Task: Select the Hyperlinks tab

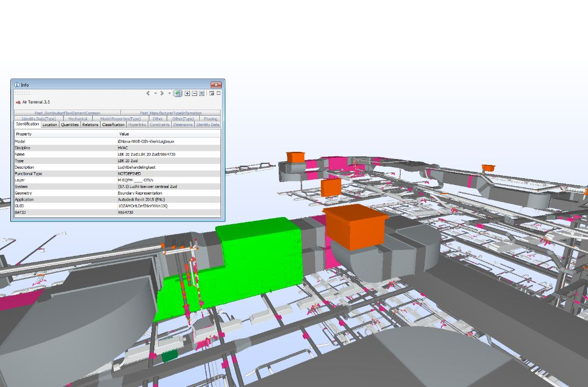Action: pos(137,124)
